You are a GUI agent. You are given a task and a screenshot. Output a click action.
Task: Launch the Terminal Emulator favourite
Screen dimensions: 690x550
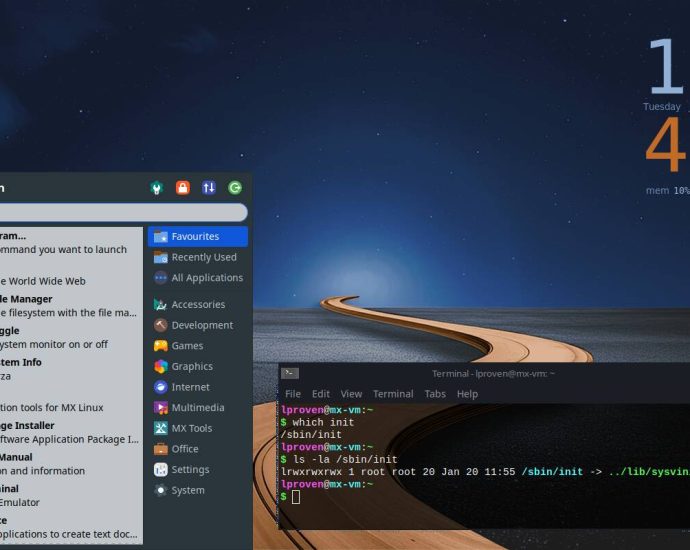pos(70,496)
